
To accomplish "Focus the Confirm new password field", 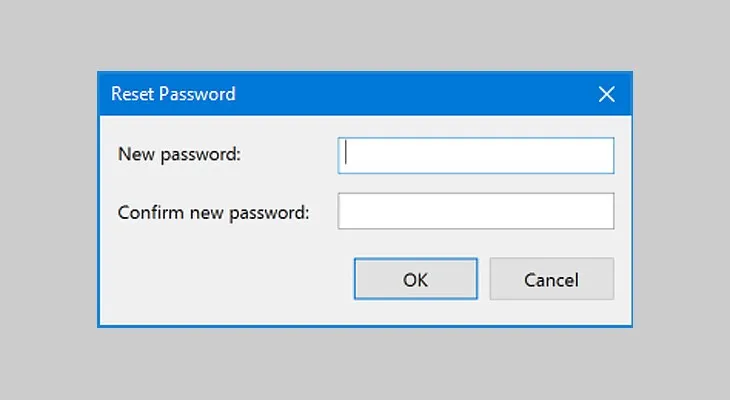I will (475, 211).
